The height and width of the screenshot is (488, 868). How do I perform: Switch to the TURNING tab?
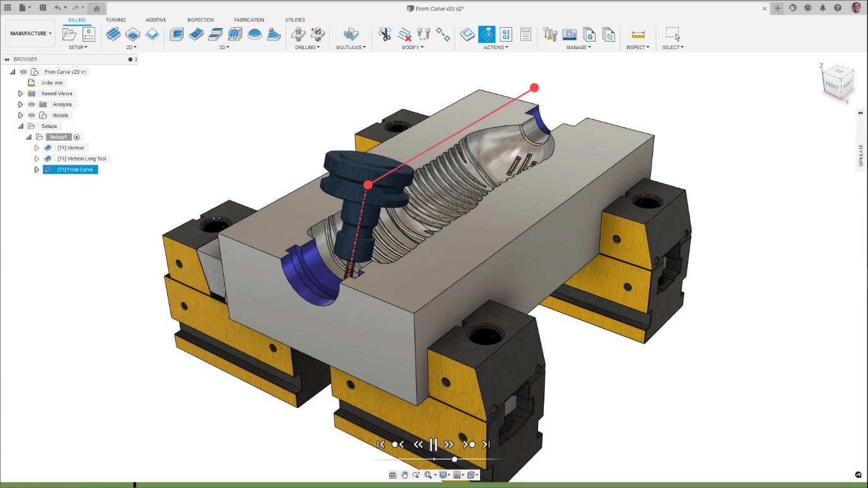(x=115, y=20)
